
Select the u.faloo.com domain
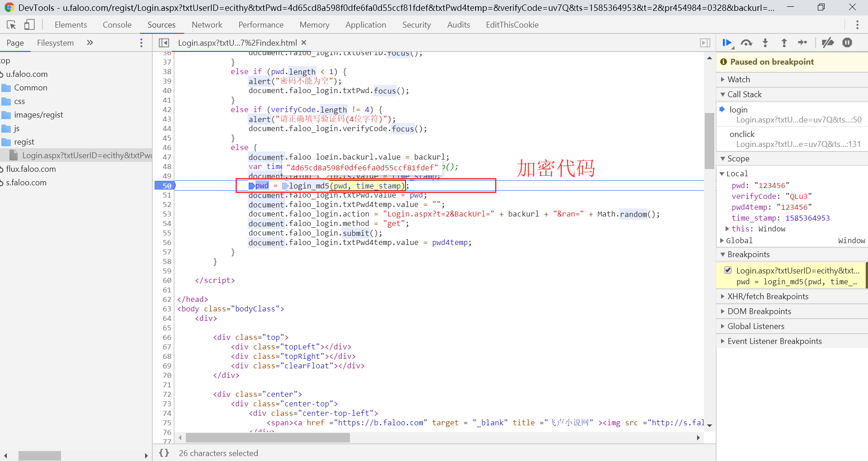pos(27,74)
